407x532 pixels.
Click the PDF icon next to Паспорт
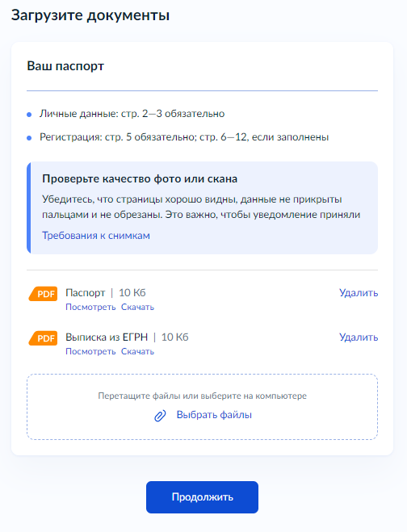click(x=43, y=294)
